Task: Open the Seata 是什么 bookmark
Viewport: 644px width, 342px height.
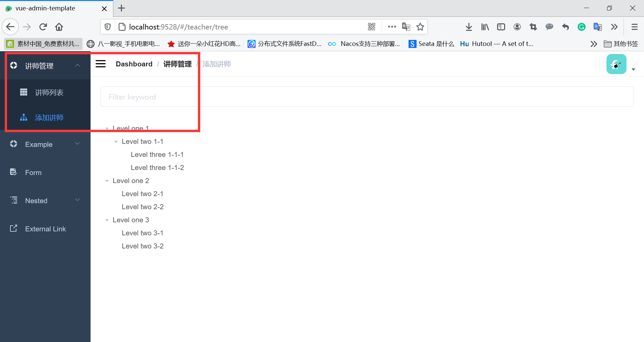Action: pyautogui.click(x=431, y=44)
